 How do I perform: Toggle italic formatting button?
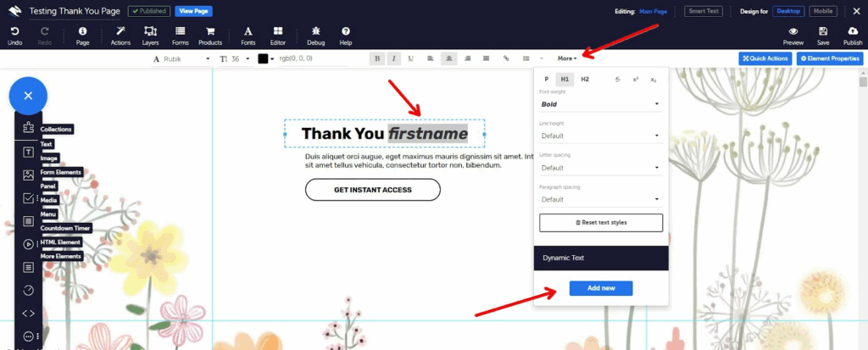393,58
